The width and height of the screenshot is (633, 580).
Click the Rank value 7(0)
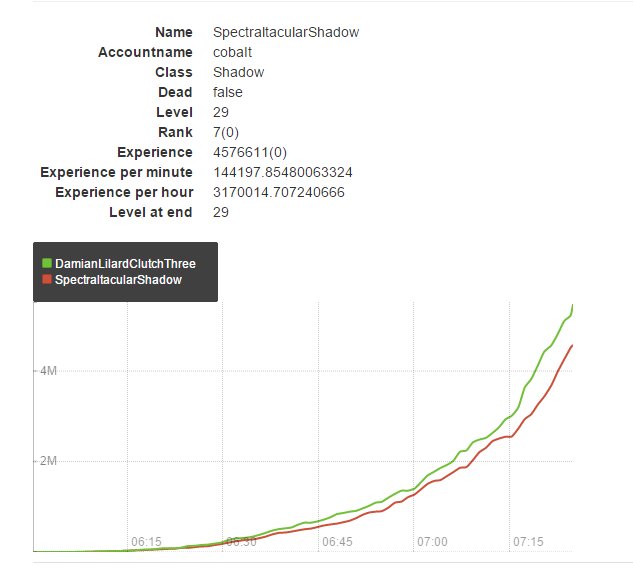pos(228,132)
